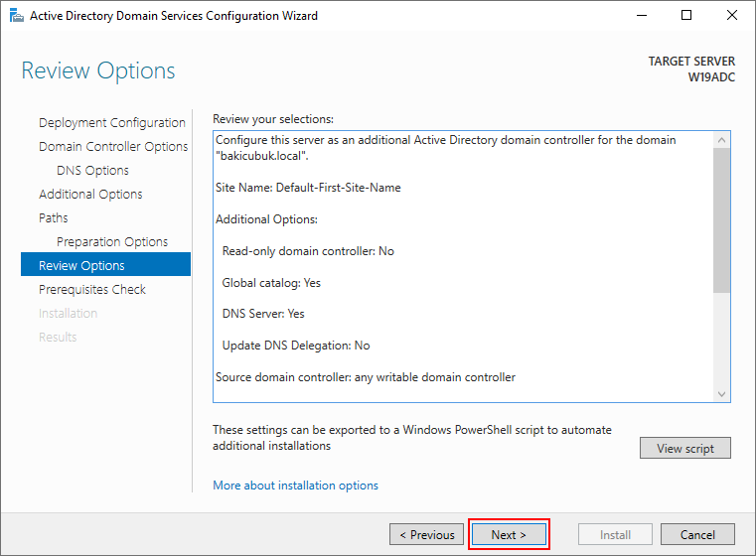The height and width of the screenshot is (556, 756).
Task: Select DNS Options in sidebar
Action: tap(92, 171)
